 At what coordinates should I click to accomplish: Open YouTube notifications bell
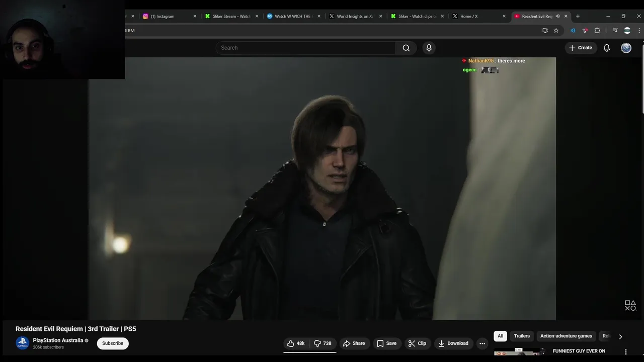607,48
